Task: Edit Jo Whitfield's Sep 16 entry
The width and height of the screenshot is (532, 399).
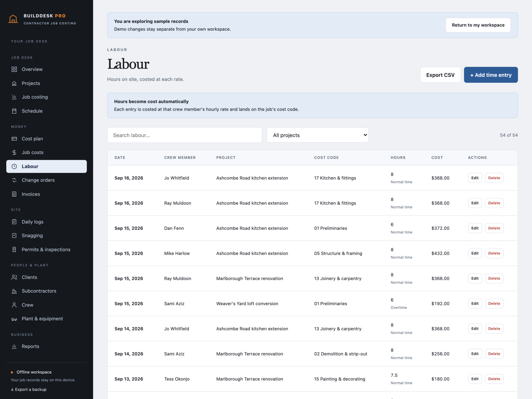Action: click(x=475, y=178)
